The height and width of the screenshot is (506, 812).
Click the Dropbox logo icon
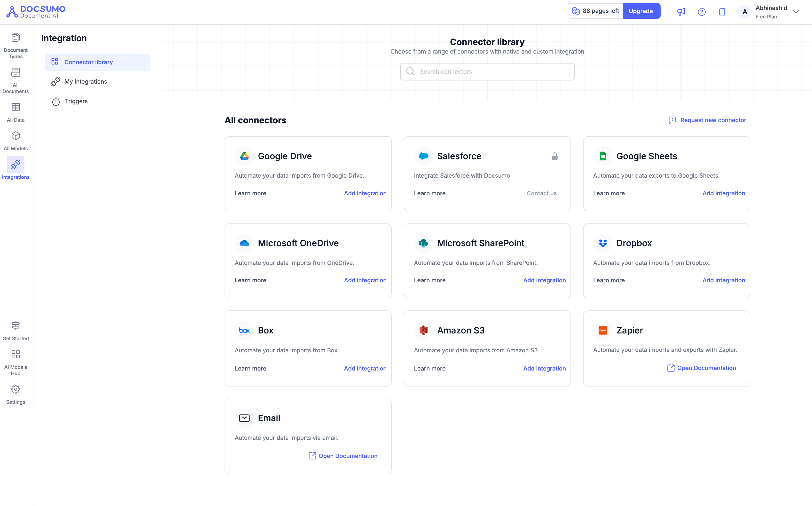tap(603, 243)
